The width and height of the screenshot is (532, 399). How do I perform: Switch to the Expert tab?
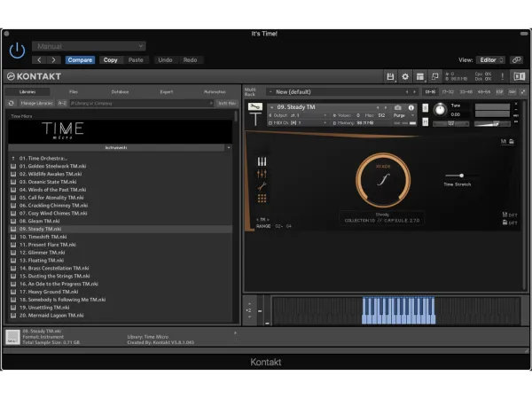(167, 92)
